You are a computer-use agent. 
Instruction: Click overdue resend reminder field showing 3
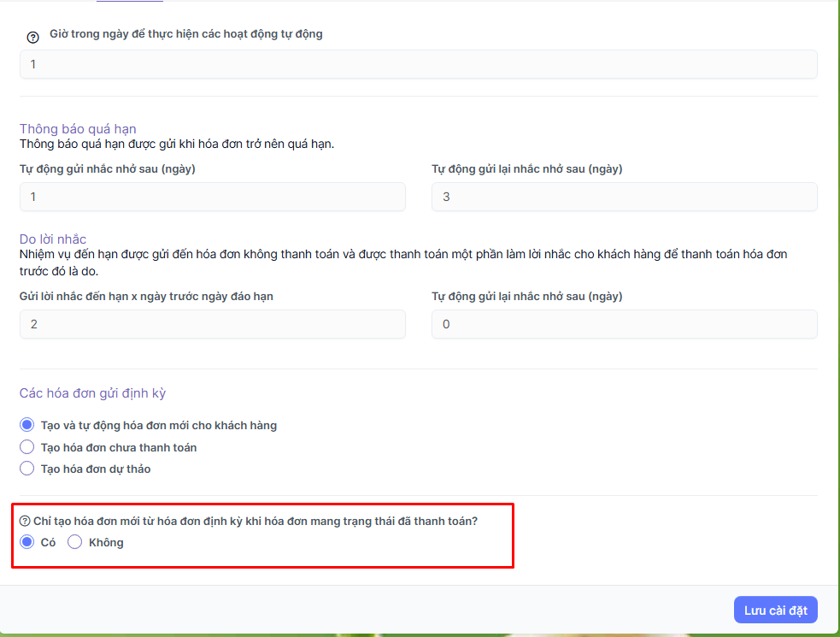[624, 197]
